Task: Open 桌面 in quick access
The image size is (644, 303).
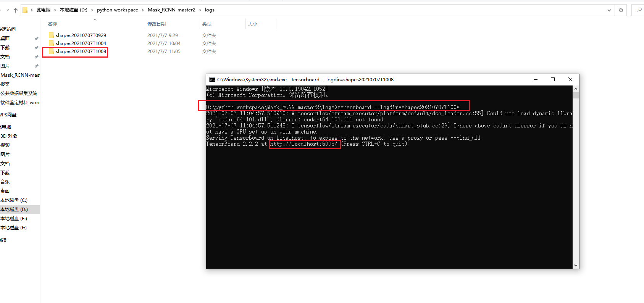Action: [5, 39]
